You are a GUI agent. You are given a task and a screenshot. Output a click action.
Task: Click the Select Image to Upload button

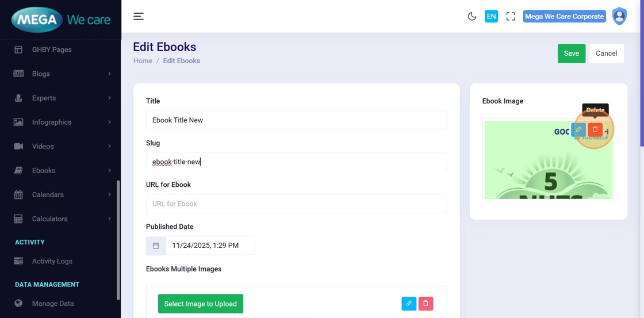tap(200, 304)
